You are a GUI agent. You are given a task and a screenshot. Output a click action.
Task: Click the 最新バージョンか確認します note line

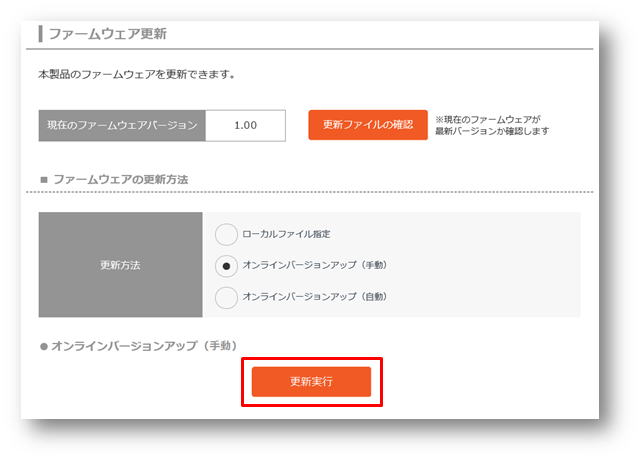point(492,131)
